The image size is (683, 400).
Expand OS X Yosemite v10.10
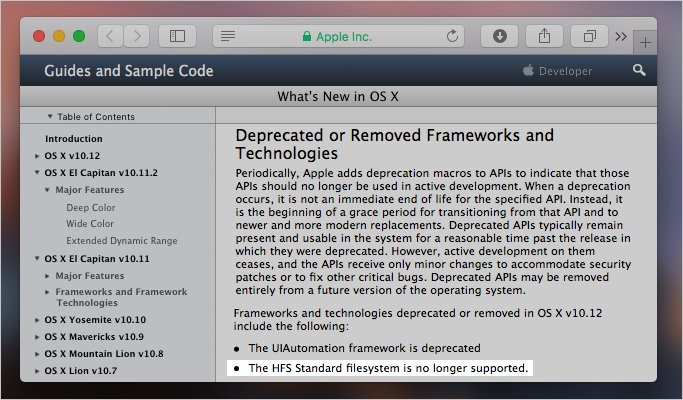coord(37,320)
